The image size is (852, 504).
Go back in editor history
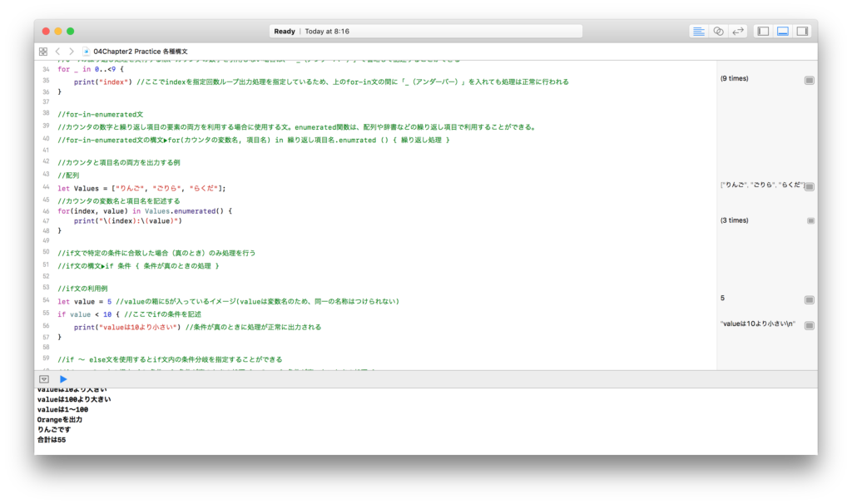[57, 52]
